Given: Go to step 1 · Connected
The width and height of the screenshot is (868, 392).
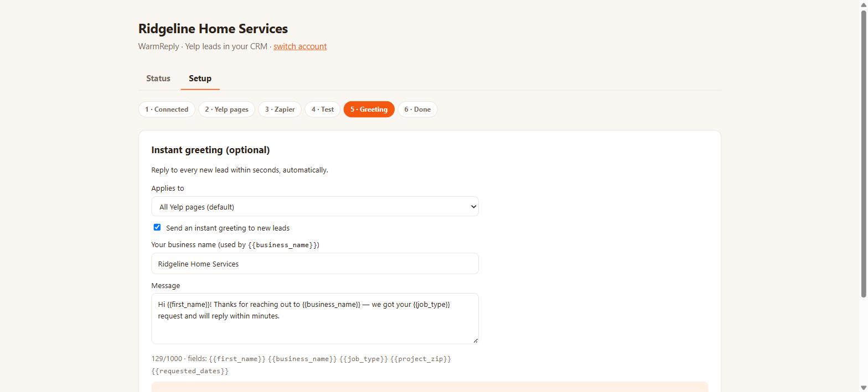Looking at the screenshot, I should 167,109.
